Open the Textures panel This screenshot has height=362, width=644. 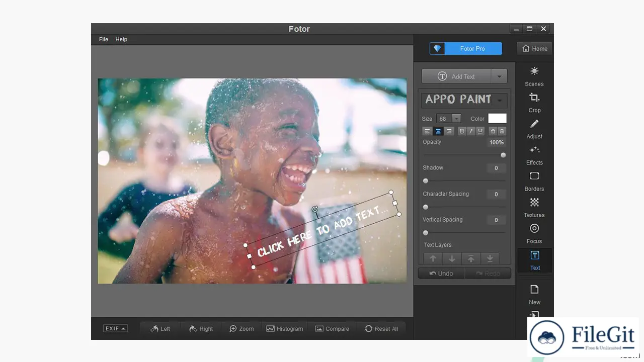(x=534, y=207)
